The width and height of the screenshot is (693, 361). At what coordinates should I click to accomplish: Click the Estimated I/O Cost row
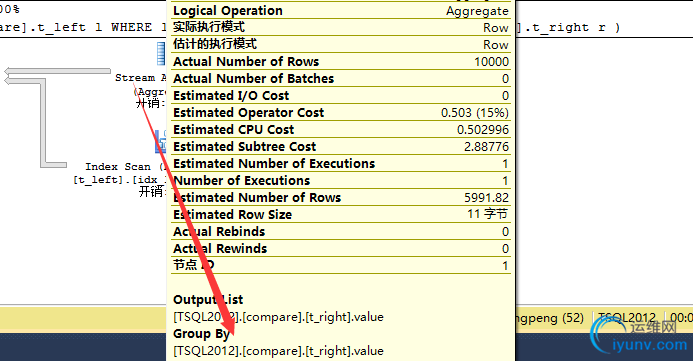point(341,95)
